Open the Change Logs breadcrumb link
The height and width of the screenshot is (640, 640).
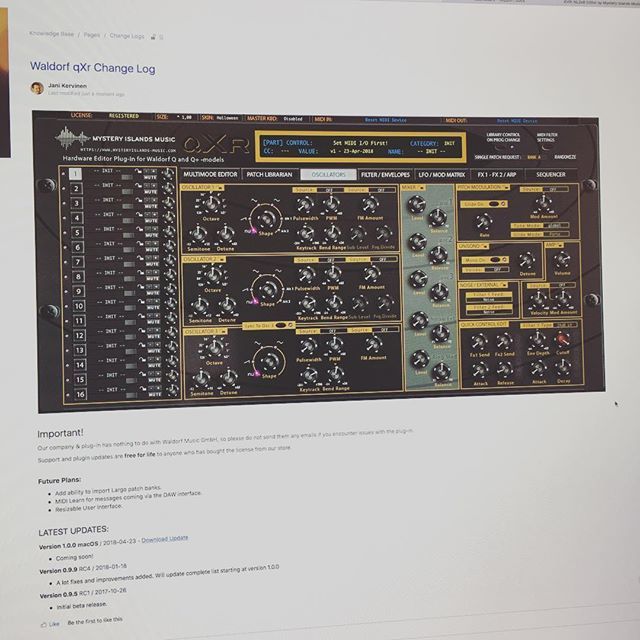click(127, 36)
